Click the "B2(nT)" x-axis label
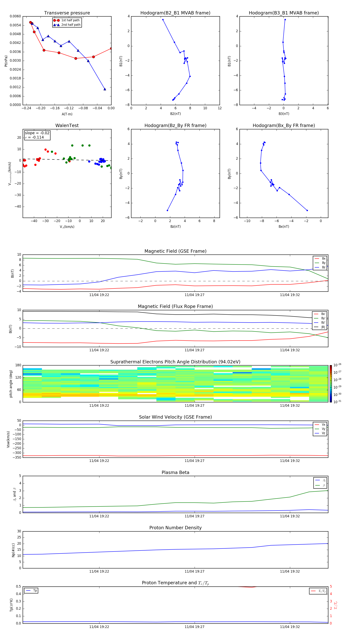 (x=175, y=114)
